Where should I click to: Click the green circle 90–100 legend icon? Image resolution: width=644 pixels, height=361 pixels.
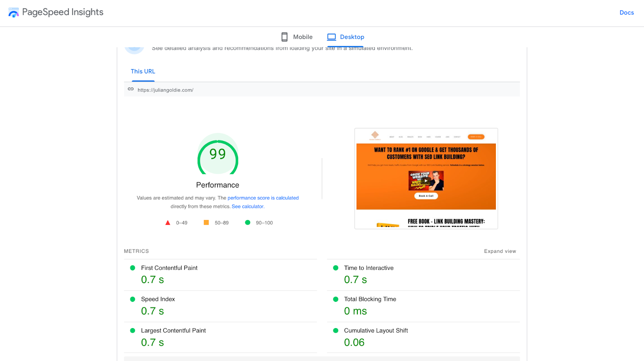click(248, 223)
